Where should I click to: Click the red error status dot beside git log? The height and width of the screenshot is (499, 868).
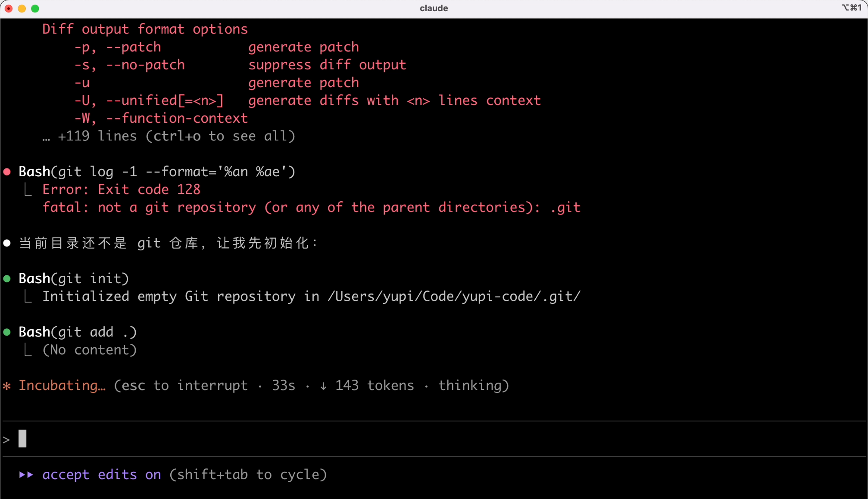click(7, 172)
